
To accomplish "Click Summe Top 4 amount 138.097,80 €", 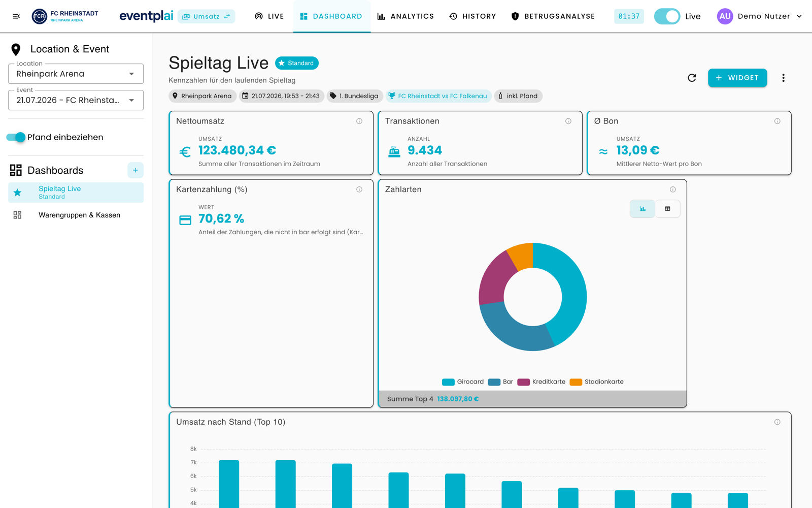I will point(458,399).
